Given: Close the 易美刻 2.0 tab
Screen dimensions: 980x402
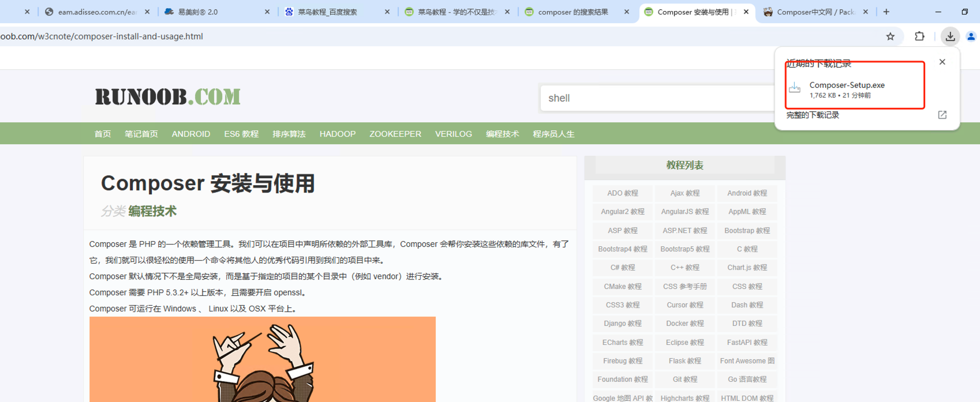Looking at the screenshot, I should click(267, 12).
